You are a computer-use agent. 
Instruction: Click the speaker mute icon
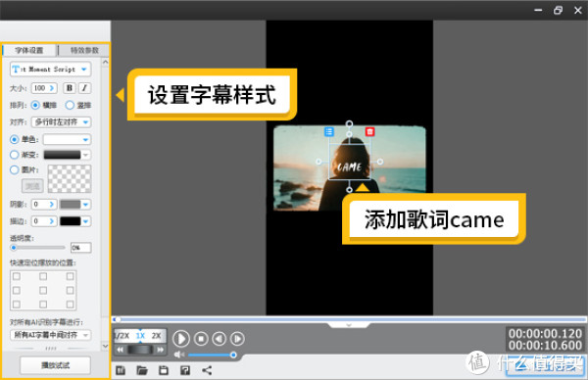[179, 355]
